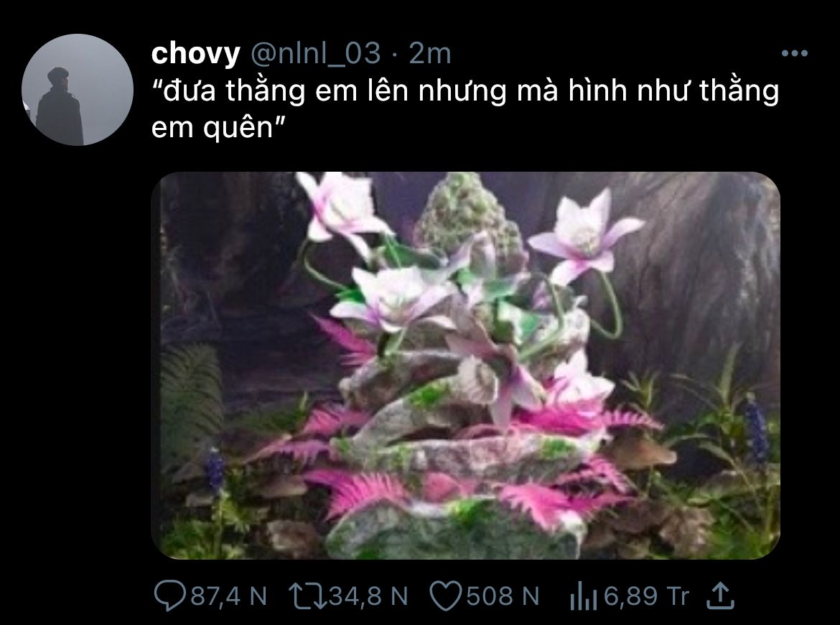The width and height of the screenshot is (840, 625).
Task: Open chovy's profile avatar picture
Action: pos(77,90)
